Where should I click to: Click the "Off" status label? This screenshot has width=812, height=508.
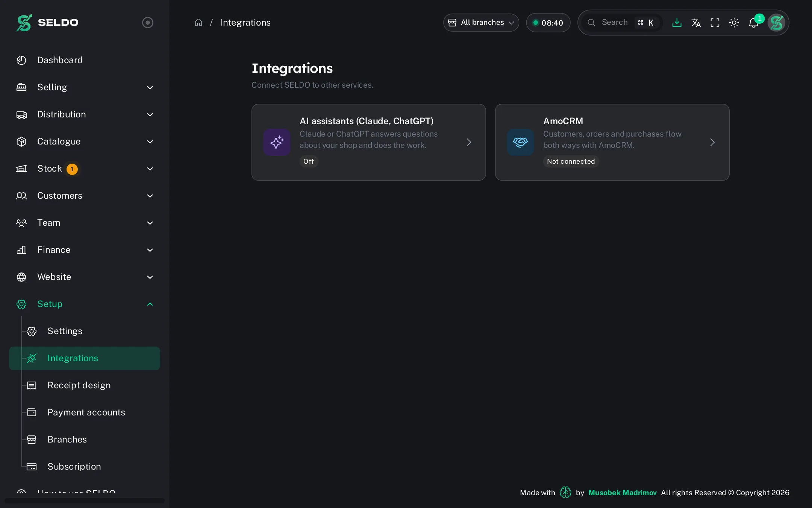click(x=309, y=161)
